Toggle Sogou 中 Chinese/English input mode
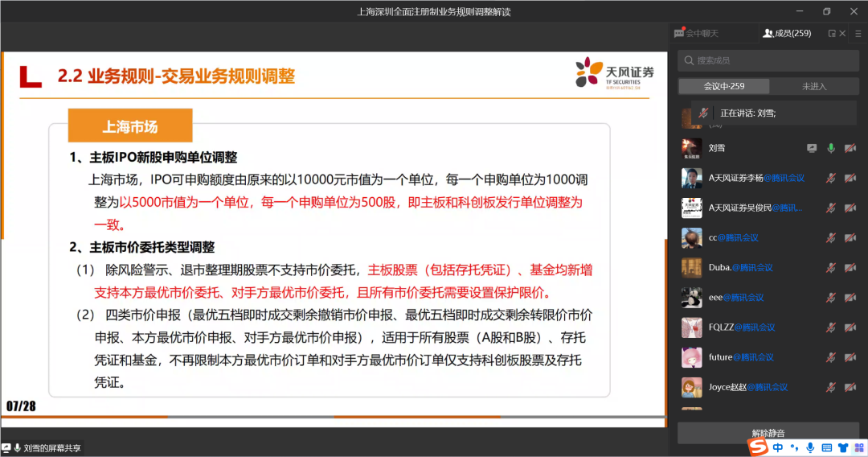This screenshot has width=868, height=457. click(x=778, y=447)
